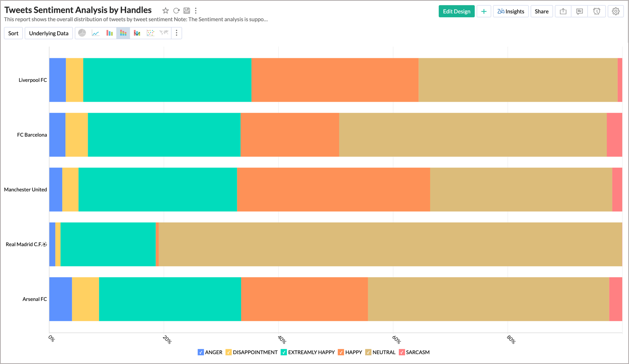Click the Liverpool FC axis label

pos(33,80)
